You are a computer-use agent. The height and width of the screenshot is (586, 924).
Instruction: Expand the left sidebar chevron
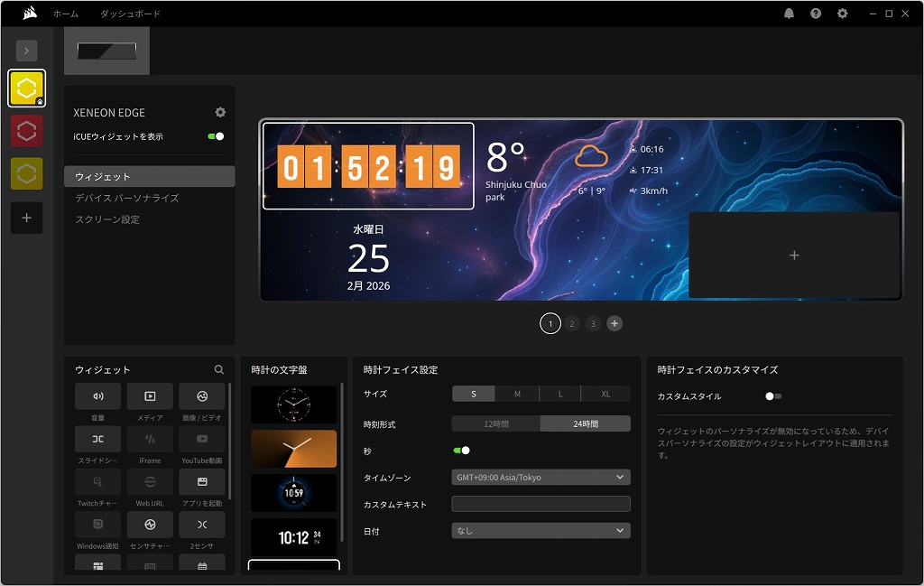click(x=26, y=51)
